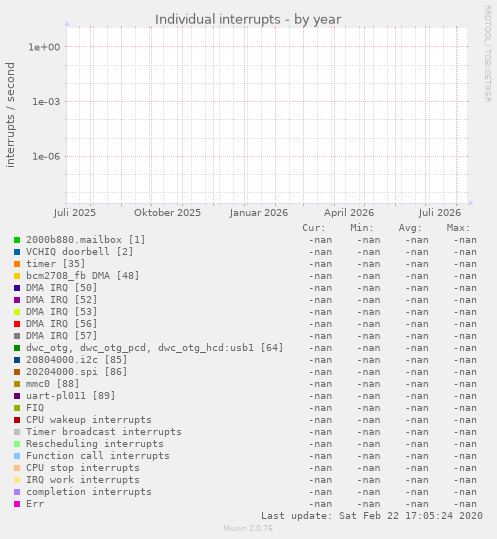Select the uart-pl011 [89] legend label

tap(70, 396)
